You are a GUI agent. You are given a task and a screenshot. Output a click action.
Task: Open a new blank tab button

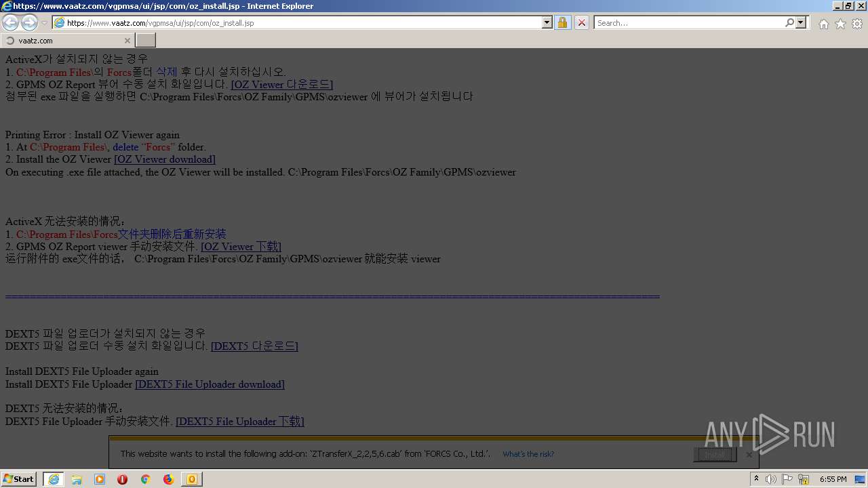pyautogui.click(x=145, y=41)
